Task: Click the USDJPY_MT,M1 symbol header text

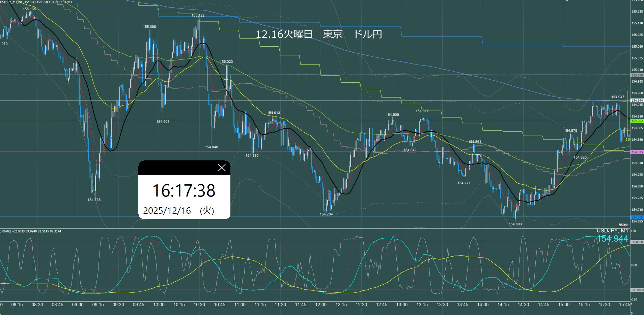Action: point(14,2)
